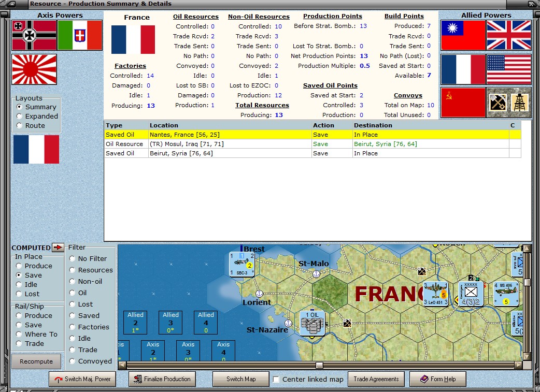Select the China flag under Allied Powers
The image size is (540, 392).
(463, 35)
